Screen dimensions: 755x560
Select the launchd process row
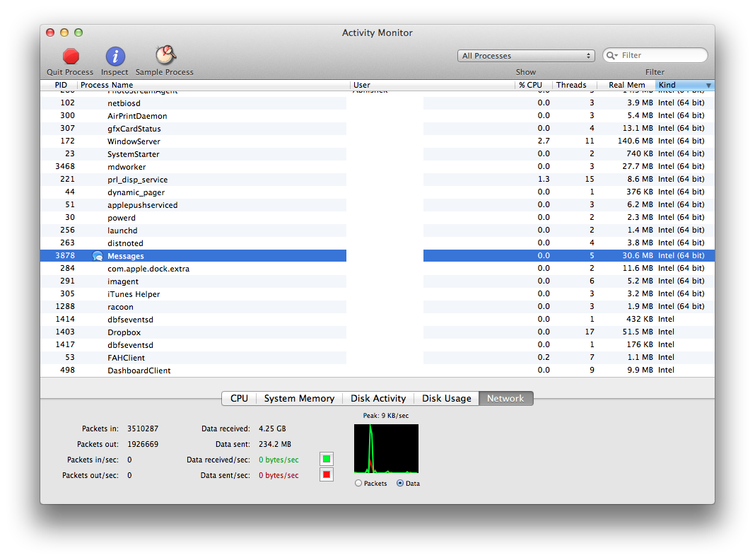point(377,231)
